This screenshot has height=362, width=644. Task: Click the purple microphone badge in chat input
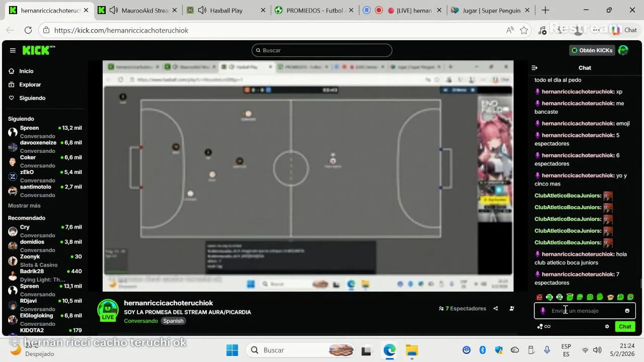coord(543,311)
